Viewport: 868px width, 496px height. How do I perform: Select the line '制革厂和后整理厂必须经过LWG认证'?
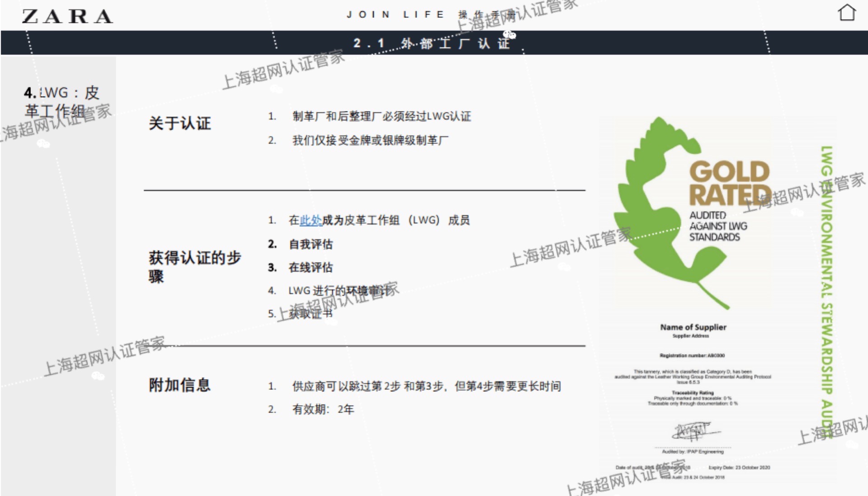click(x=382, y=116)
